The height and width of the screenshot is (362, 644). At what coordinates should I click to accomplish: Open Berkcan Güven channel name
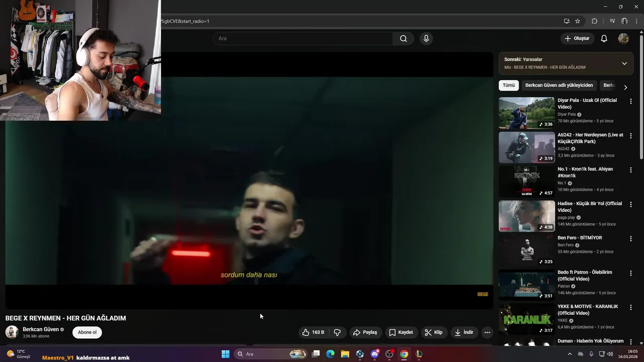click(41, 329)
